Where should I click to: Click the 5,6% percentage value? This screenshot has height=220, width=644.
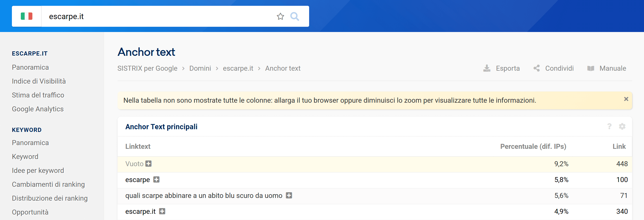[x=561, y=195]
